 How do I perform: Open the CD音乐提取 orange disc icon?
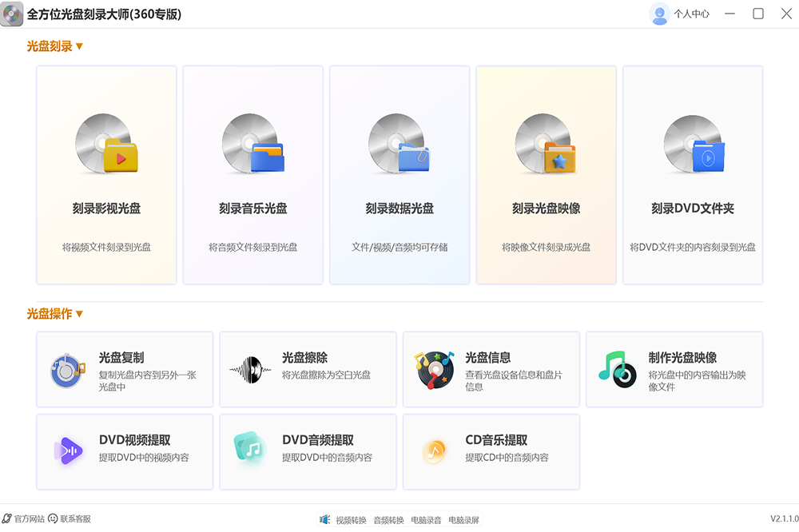[434, 452]
